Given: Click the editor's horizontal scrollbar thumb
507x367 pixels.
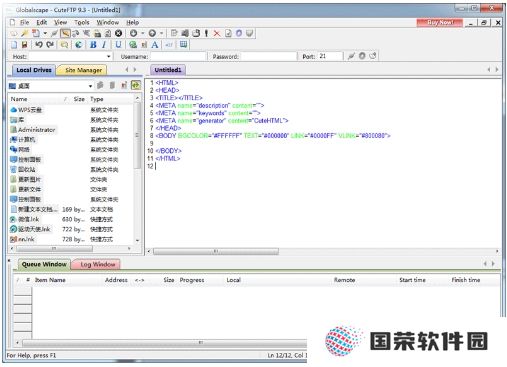Looking at the screenshot, I should (x=216, y=251).
